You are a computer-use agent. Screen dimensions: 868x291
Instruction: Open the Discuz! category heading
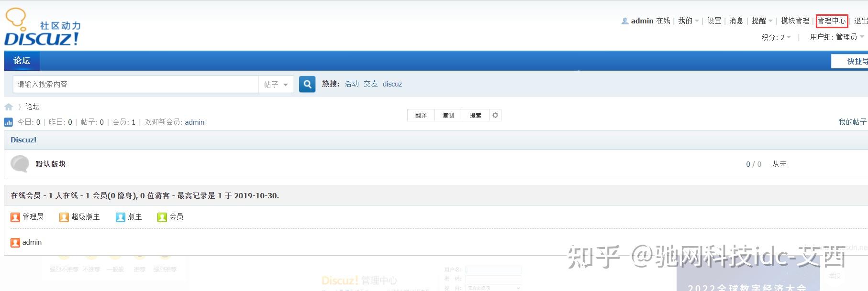(23, 140)
